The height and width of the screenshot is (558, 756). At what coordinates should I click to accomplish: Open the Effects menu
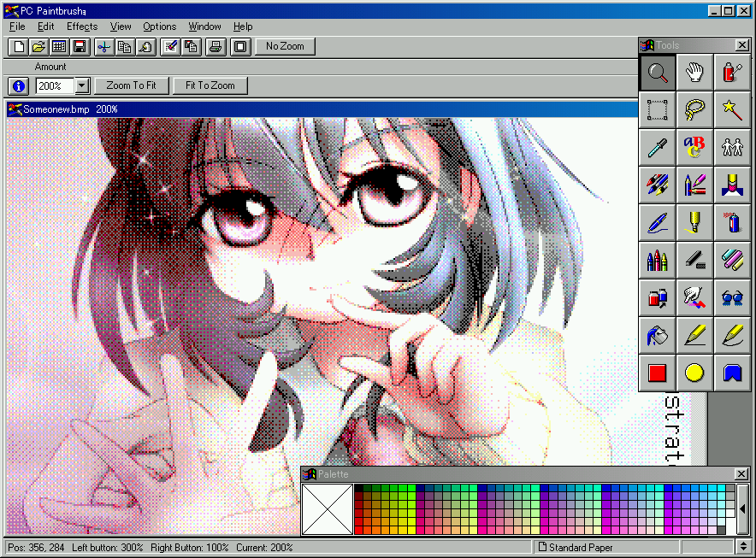82,26
